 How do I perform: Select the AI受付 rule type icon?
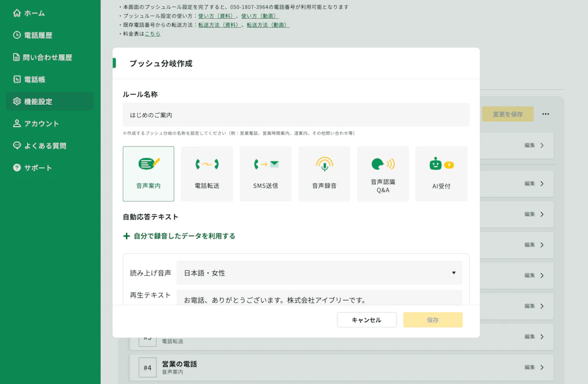(x=441, y=174)
